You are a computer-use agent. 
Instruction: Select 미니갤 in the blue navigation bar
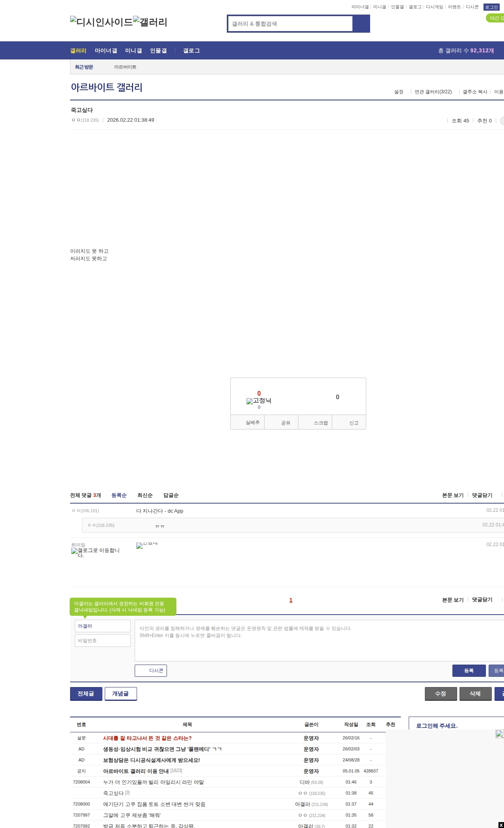click(x=133, y=51)
